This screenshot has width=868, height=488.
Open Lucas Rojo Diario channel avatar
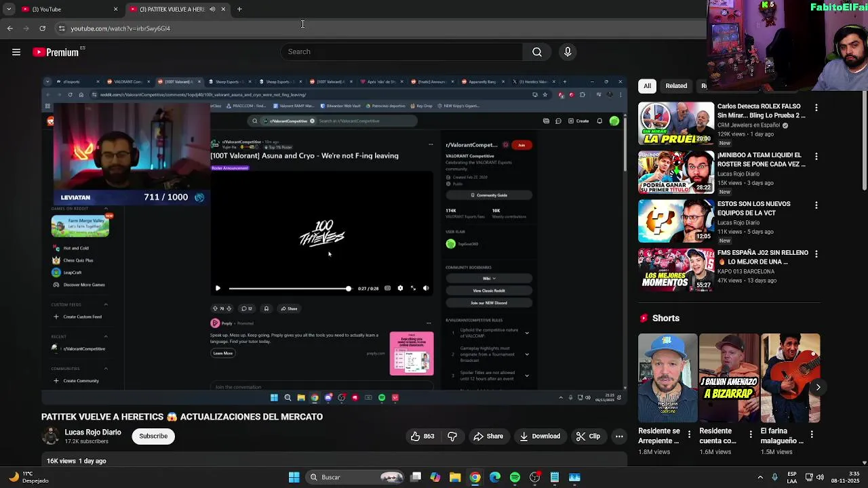51,436
